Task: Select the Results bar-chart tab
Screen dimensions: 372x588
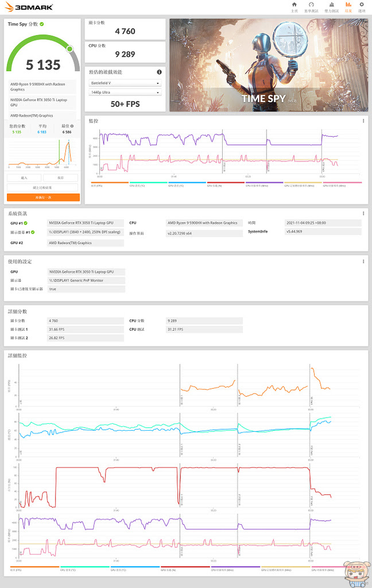Action: (x=348, y=5)
